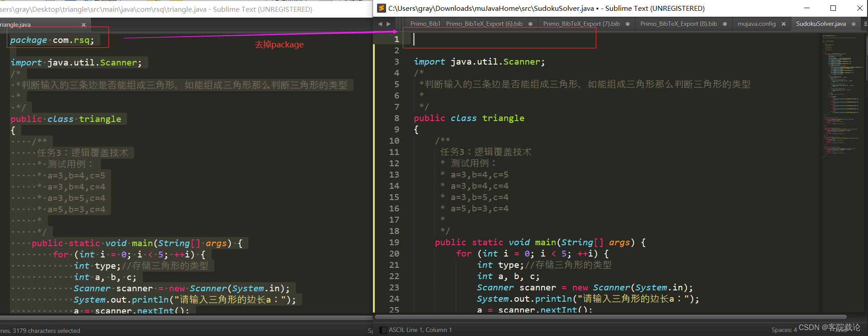868x336 pixels.
Task: Click 'public class triangle' on line 8
Action: coord(469,118)
